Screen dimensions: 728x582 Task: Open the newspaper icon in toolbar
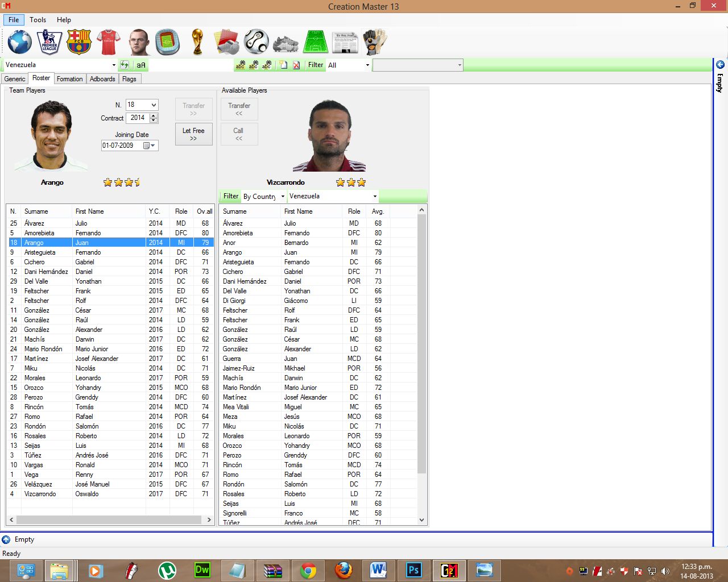pyautogui.click(x=345, y=42)
